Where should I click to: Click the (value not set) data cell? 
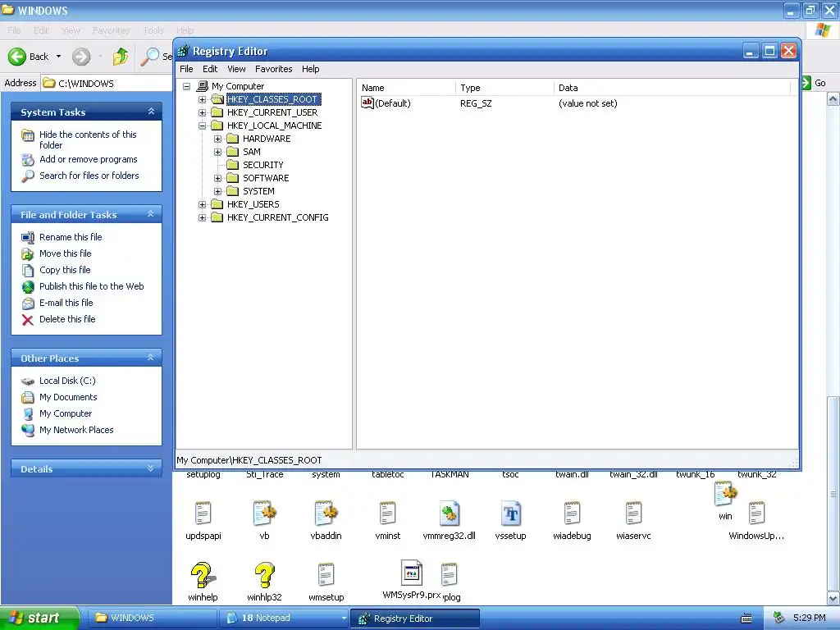587,103
